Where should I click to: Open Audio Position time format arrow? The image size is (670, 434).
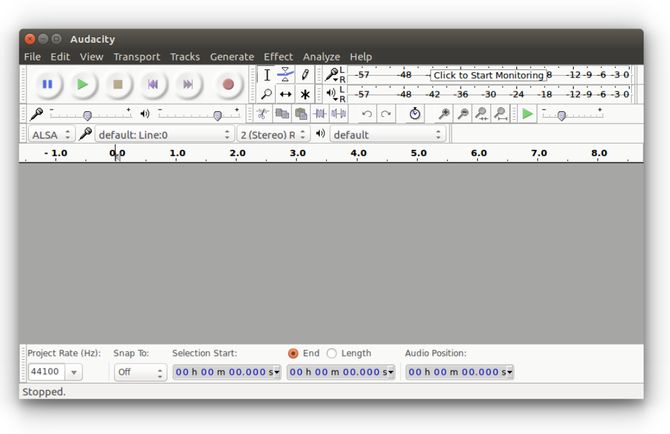[509, 372]
